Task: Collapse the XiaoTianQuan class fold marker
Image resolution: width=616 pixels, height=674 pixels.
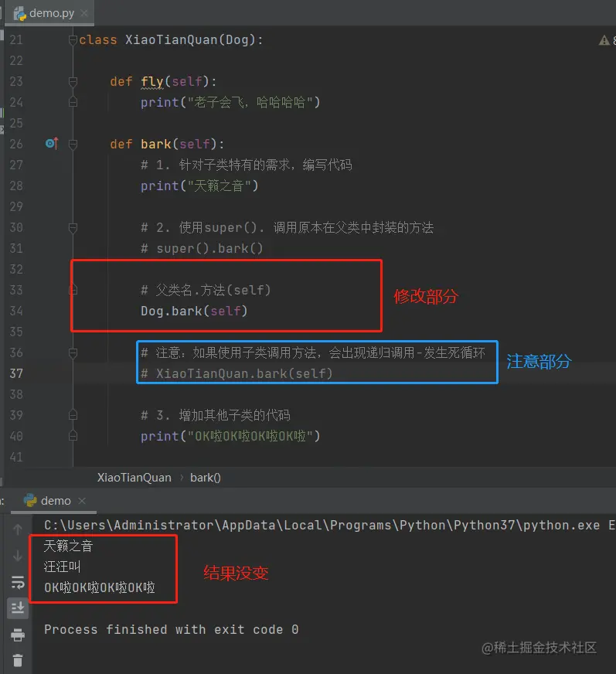Action: point(73,40)
